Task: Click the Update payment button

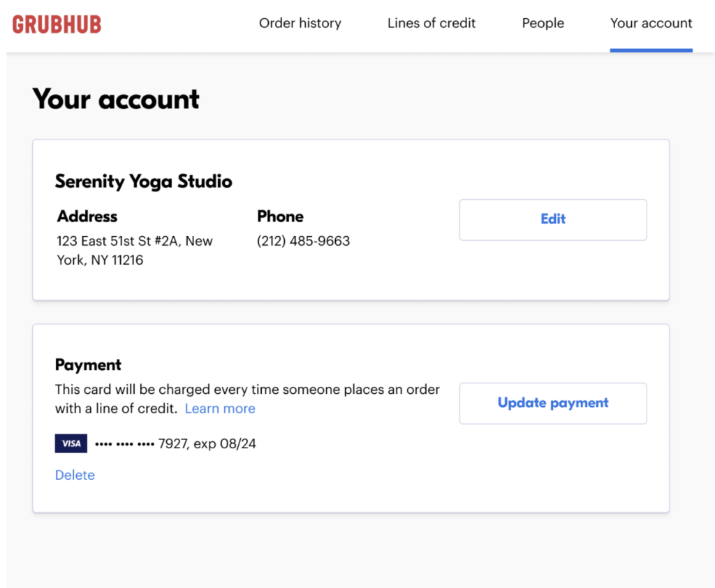Action: (552, 403)
